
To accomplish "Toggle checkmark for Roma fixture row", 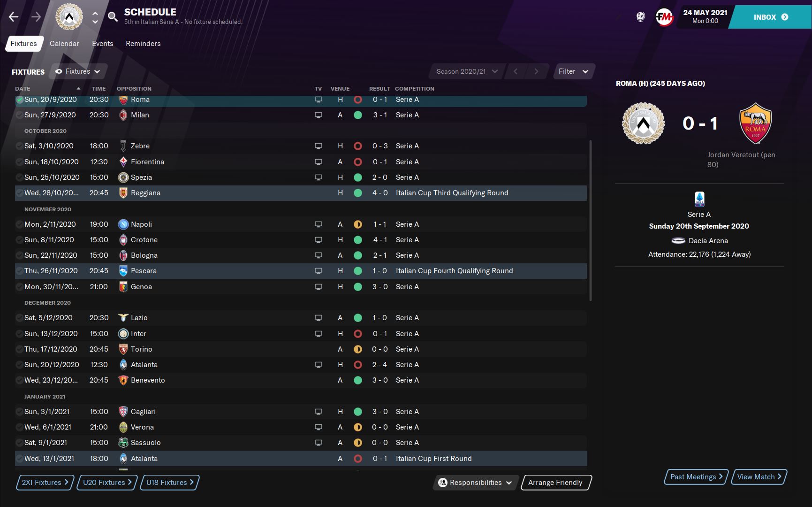I will pyautogui.click(x=20, y=100).
